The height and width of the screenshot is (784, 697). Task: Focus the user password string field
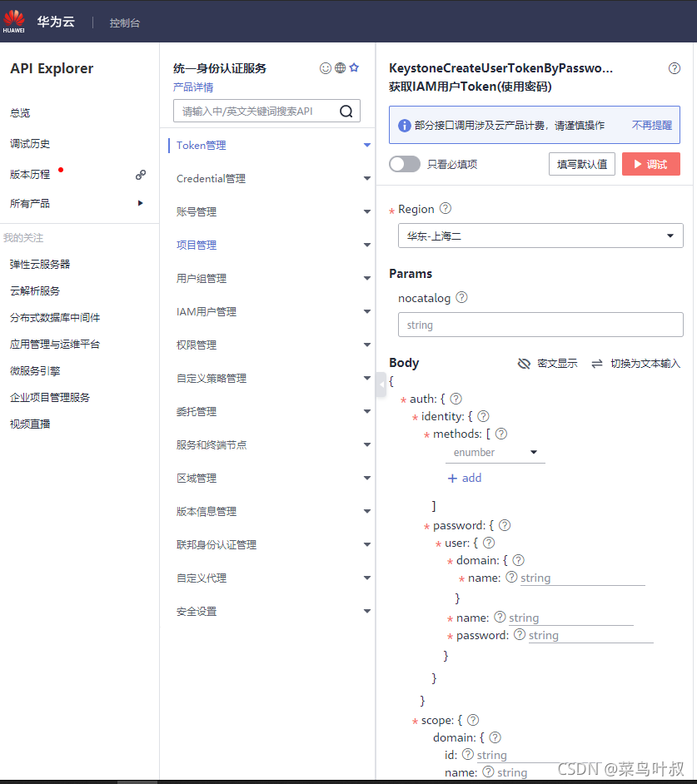click(x=591, y=636)
